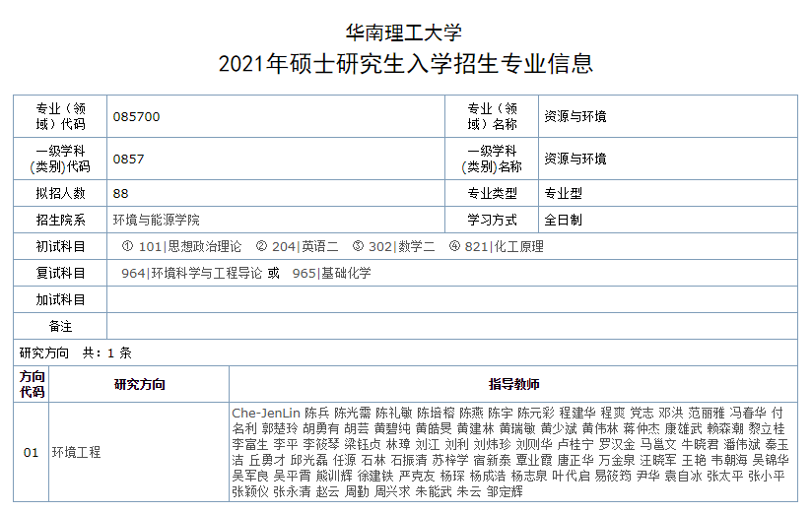Click the code value 0857
812x513 pixels.
coord(128,159)
